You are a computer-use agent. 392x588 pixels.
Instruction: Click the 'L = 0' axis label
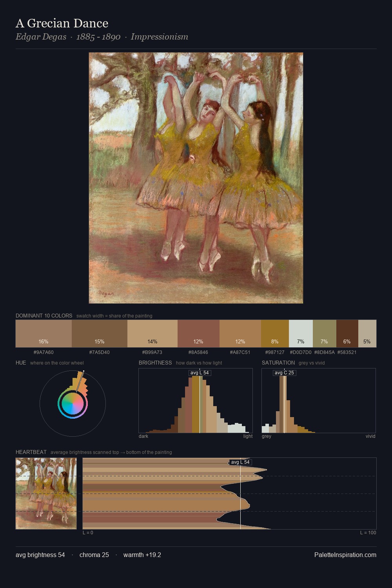click(88, 533)
